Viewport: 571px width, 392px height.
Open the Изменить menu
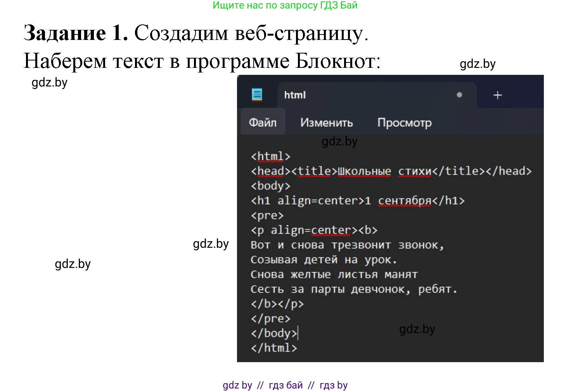(x=326, y=122)
